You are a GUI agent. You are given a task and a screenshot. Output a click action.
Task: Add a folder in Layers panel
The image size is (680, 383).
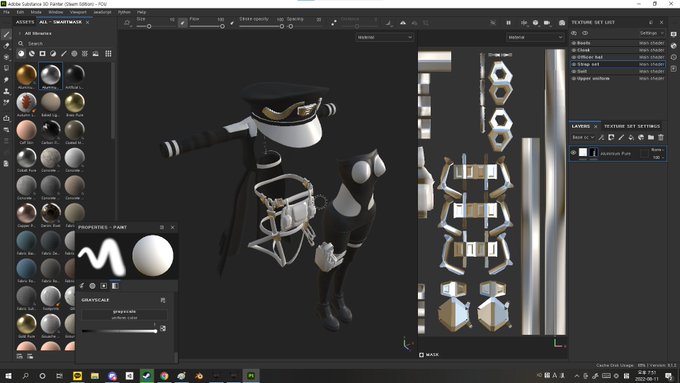pos(651,137)
